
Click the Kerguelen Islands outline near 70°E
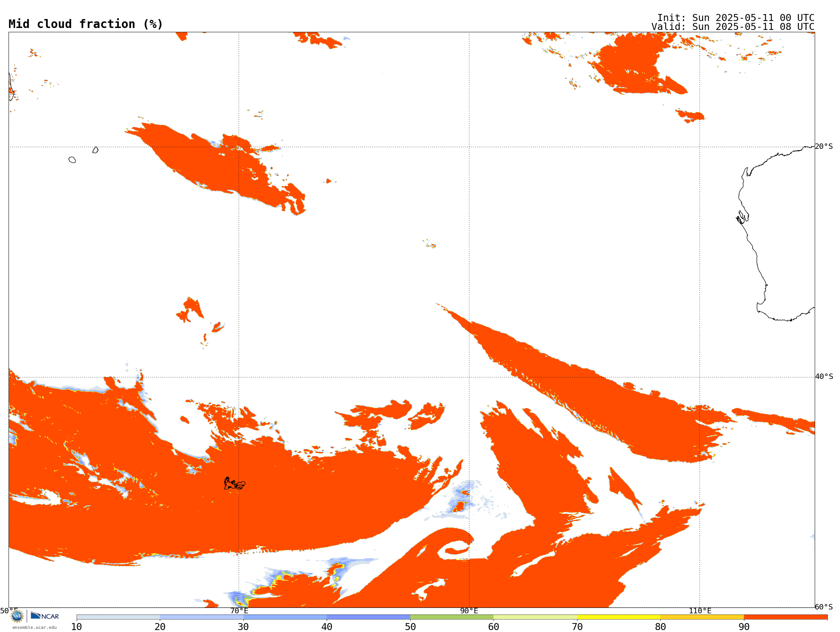[234, 484]
